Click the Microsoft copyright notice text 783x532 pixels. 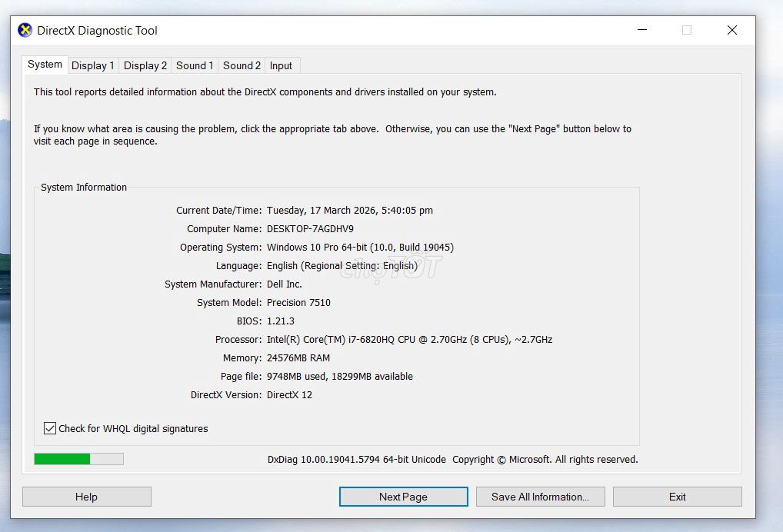coord(545,460)
